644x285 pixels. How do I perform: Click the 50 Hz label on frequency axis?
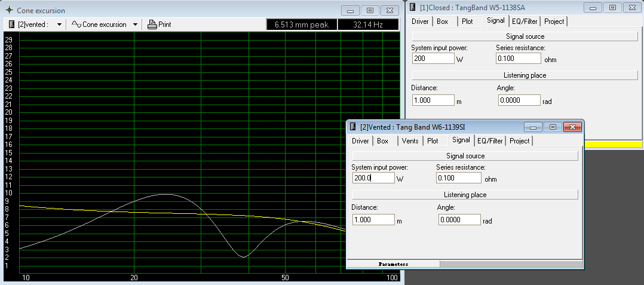tap(285, 278)
